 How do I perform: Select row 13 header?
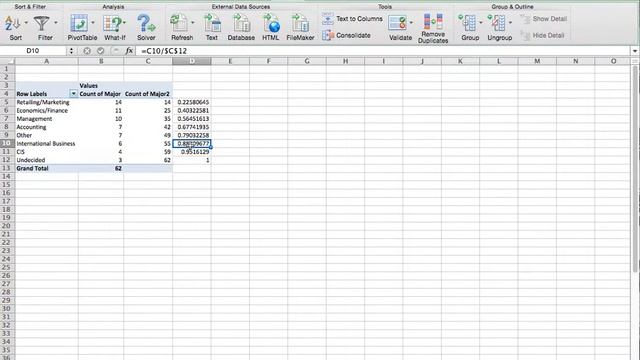pyautogui.click(x=7, y=168)
